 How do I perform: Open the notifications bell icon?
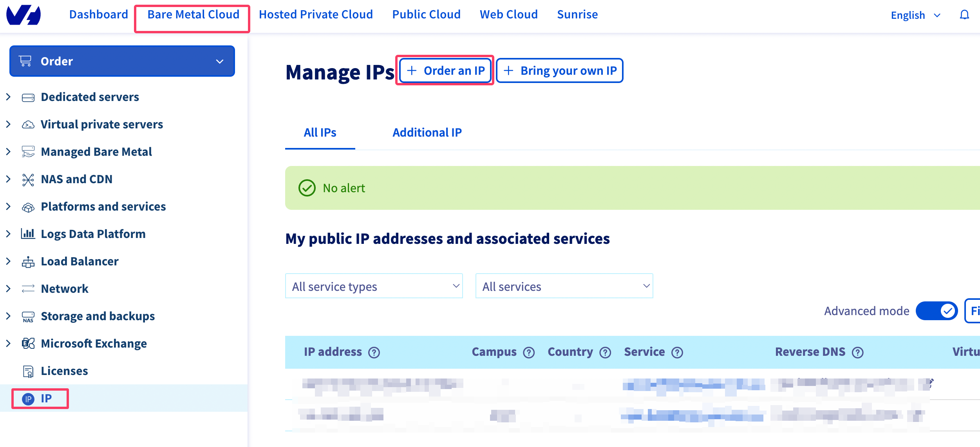pyautogui.click(x=964, y=15)
